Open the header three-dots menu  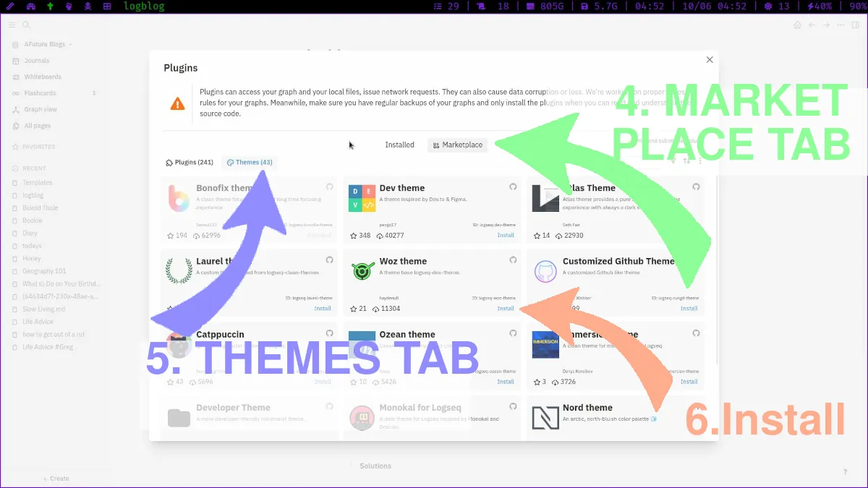point(841,25)
